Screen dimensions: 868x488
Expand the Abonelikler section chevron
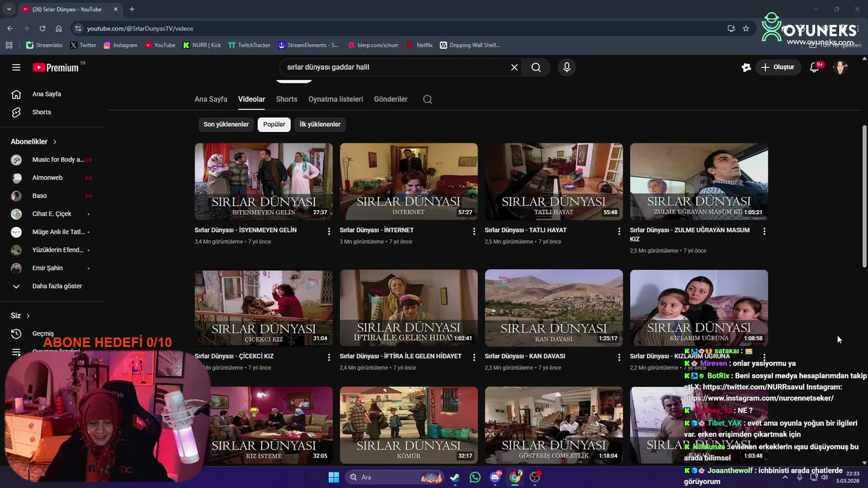55,142
